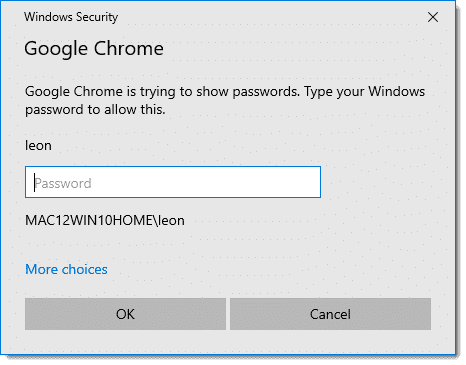The height and width of the screenshot is (365, 466).
Task: Click the leon username label
Action: point(38,145)
